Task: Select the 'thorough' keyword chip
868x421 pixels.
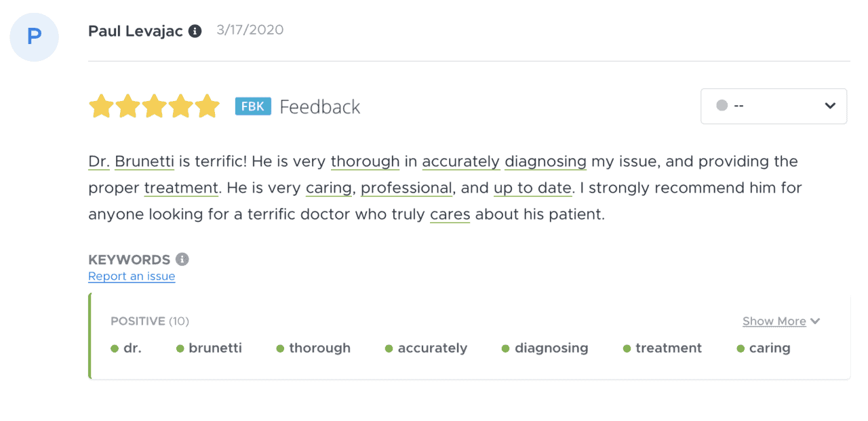Action: click(319, 348)
